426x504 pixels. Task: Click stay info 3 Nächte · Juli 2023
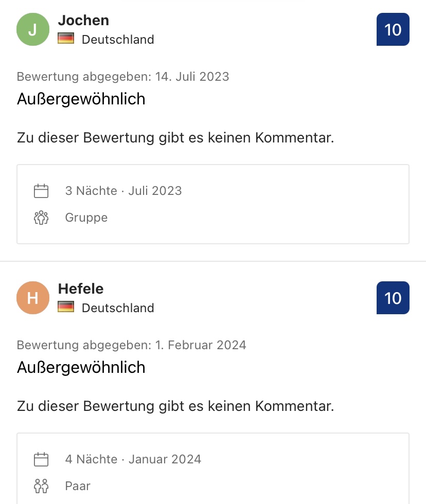[x=123, y=191]
